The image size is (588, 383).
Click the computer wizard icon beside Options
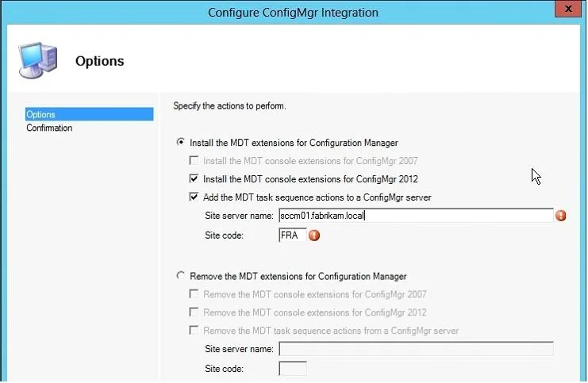38,60
